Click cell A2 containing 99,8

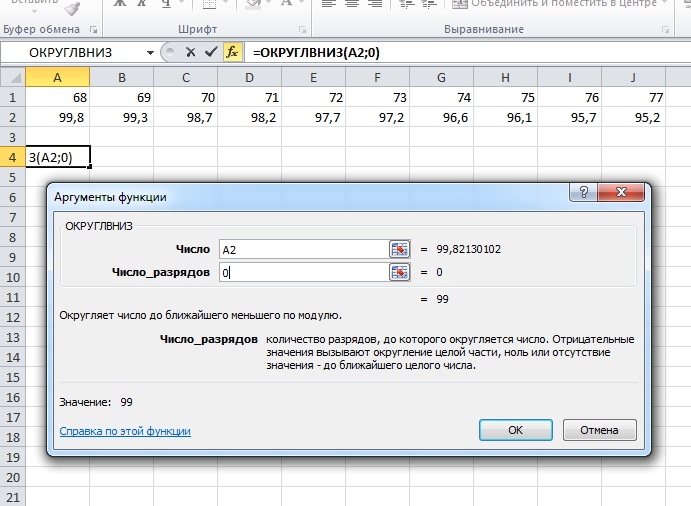pyautogui.click(x=57, y=117)
